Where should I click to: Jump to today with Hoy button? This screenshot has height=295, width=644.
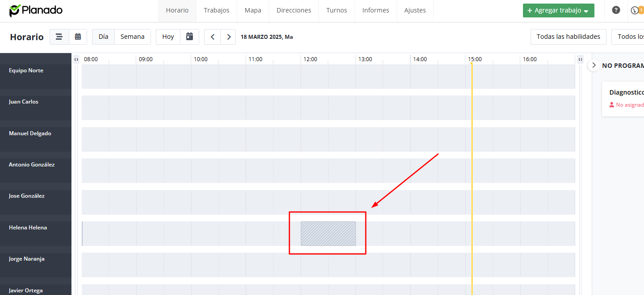[x=168, y=37]
